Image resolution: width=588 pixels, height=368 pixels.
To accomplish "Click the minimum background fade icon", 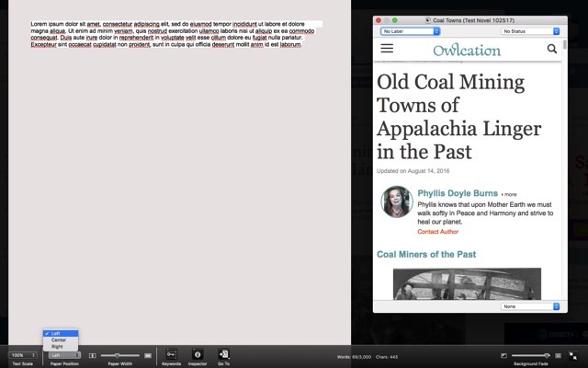I will coord(503,355).
